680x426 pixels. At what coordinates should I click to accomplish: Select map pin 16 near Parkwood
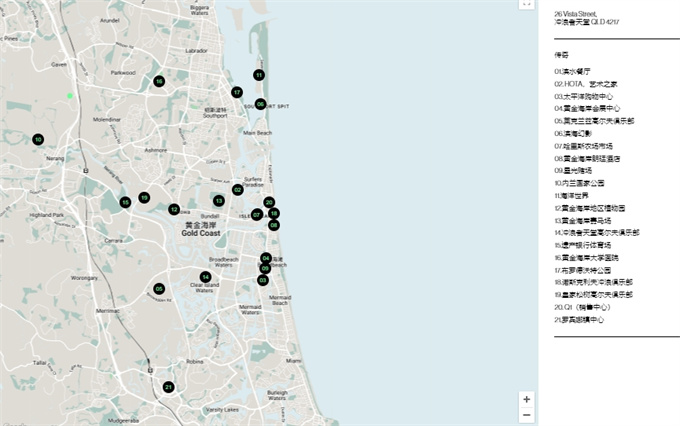tap(159, 81)
